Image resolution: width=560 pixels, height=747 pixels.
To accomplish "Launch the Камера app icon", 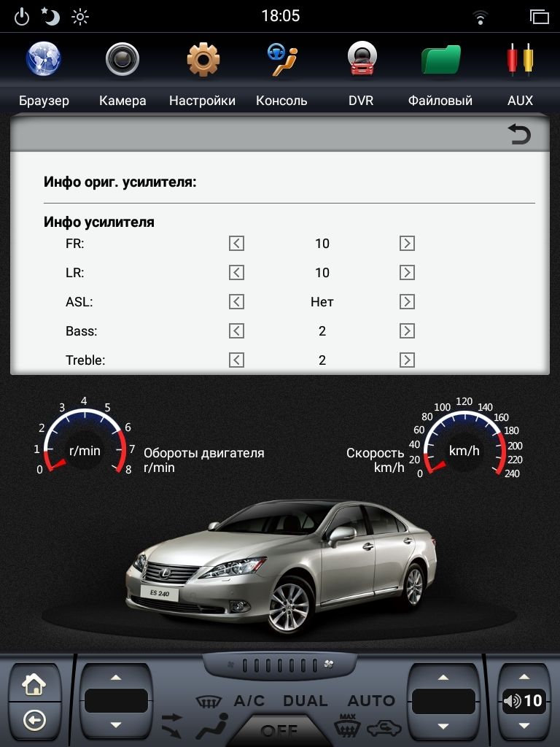I will point(122,59).
